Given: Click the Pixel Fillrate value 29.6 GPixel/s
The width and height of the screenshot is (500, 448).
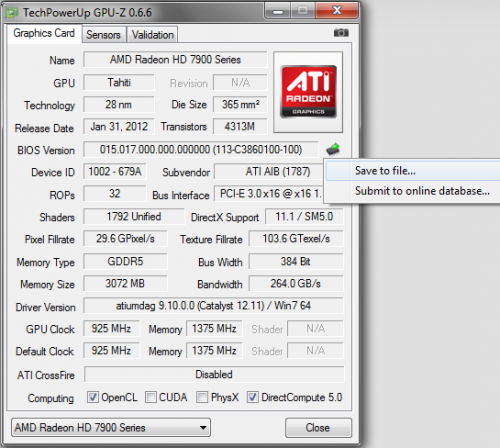Looking at the screenshot, I should (125, 239).
